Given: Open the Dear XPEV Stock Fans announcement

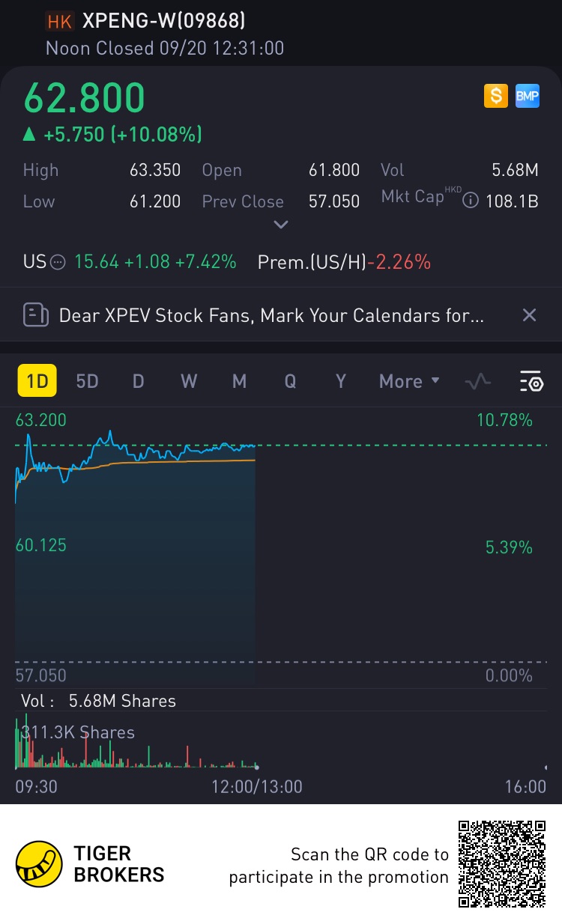Looking at the screenshot, I should [271, 315].
